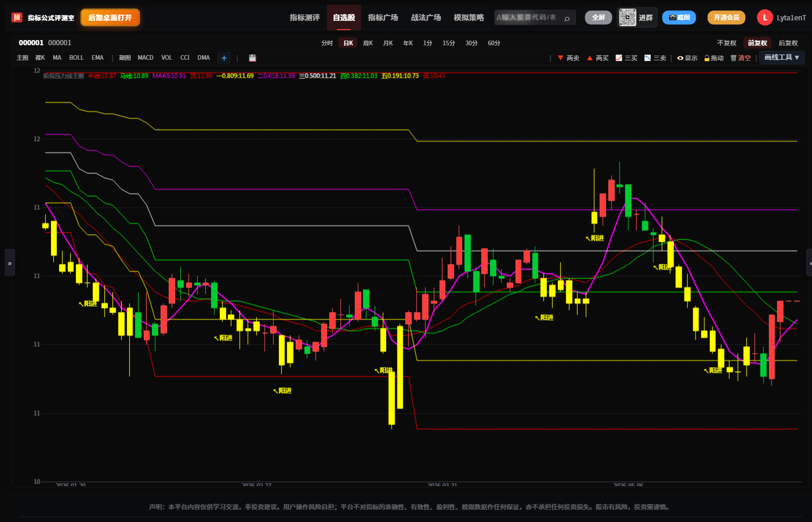Click the MAA5:10.91 legend value
Image resolution: width=812 pixels, height=522 pixels.
[169, 76]
